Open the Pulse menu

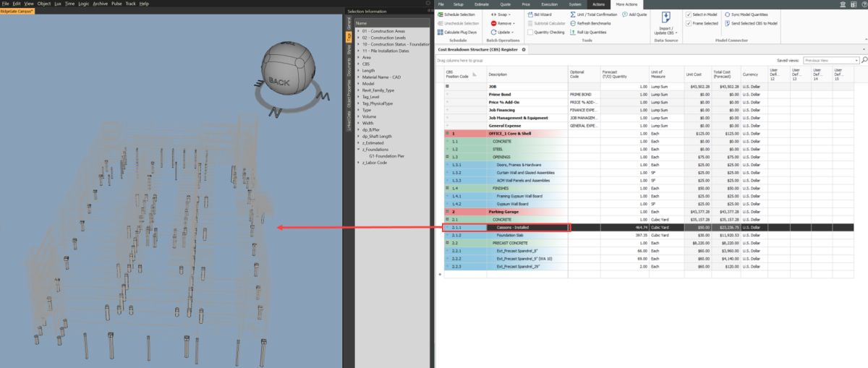[116, 4]
